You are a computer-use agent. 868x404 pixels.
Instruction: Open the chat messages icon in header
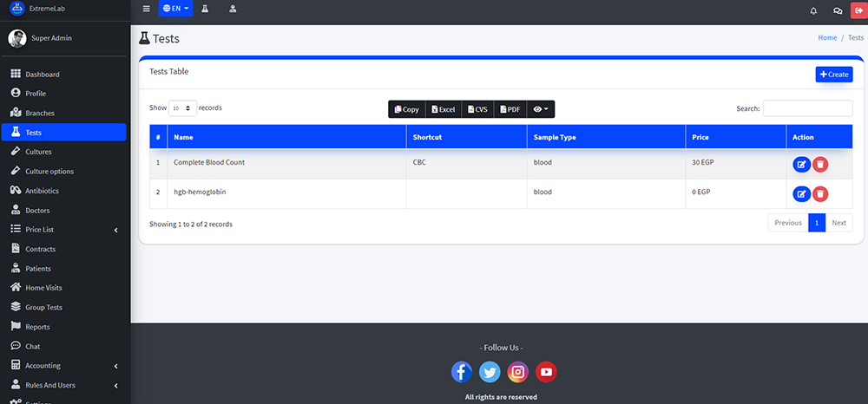pyautogui.click(x=837, y=10)
